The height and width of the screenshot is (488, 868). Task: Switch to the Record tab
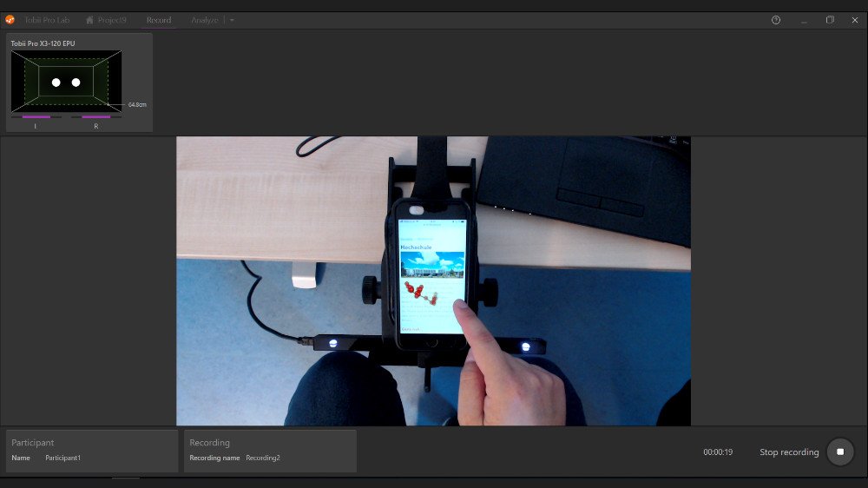coord(159,20)
